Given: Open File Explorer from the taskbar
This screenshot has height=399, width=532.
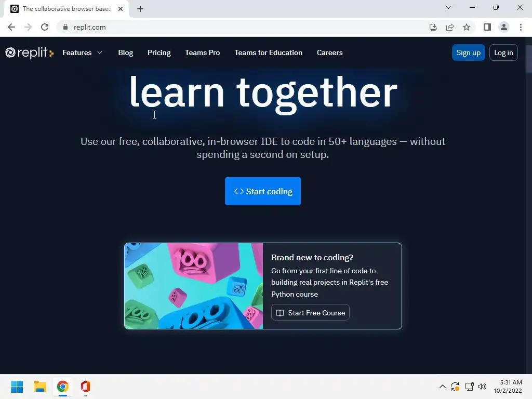Looking at the screenshot, I should [x=39, y=387].
